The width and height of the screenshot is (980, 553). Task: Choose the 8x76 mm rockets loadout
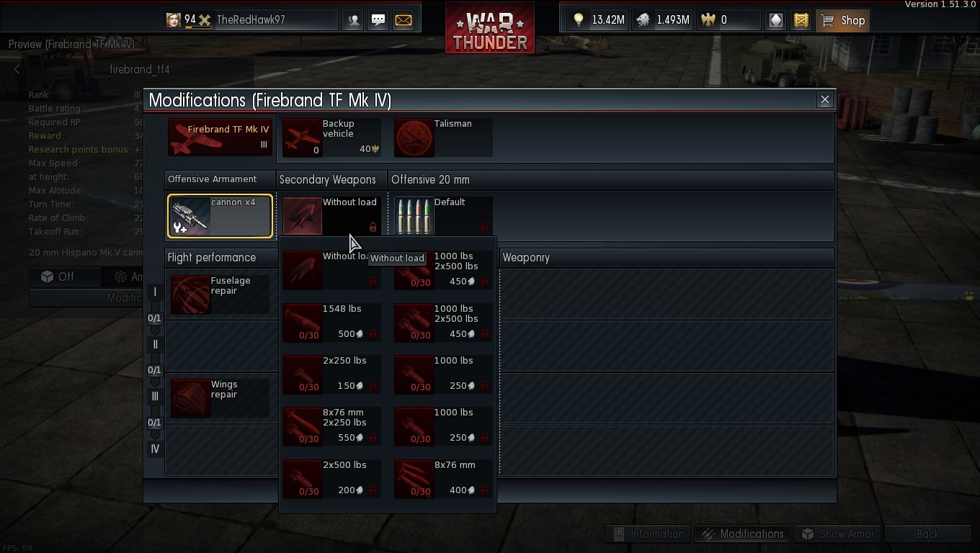pyautogui.click(x=443, y=478)
